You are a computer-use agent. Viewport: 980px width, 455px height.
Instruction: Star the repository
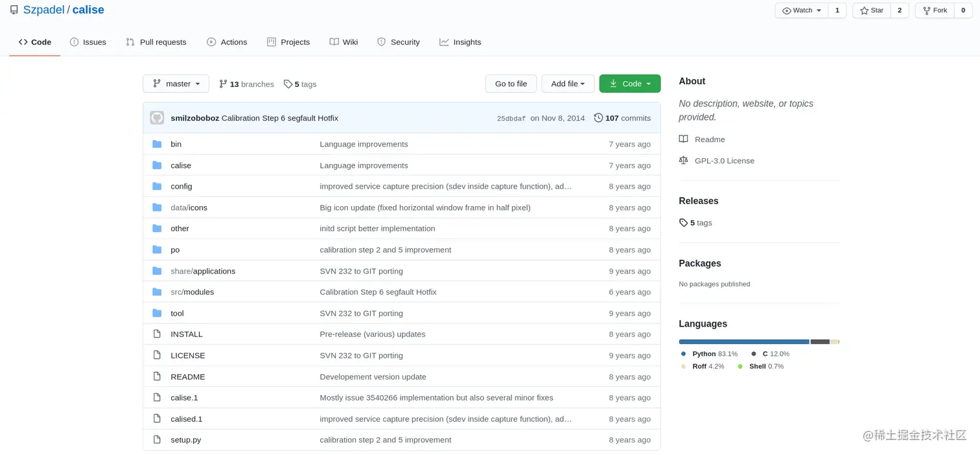click(872, 10)
